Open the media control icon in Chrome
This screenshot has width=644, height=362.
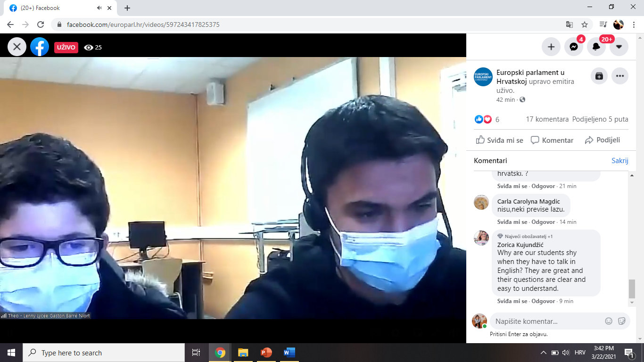coord(603,25)
